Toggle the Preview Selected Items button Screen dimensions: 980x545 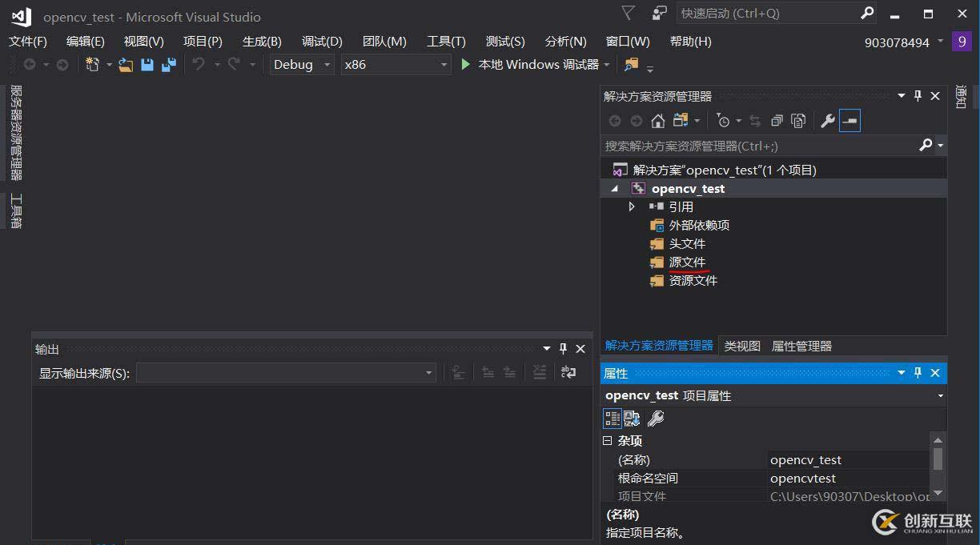click(849, 121)
